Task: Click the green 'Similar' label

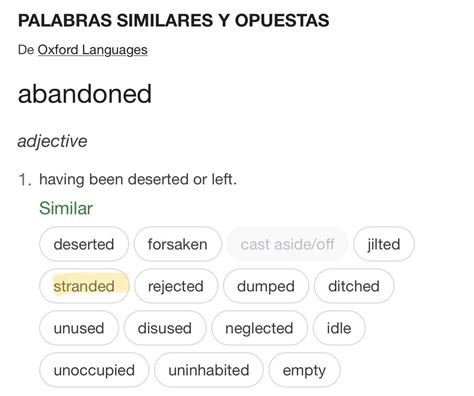Action: click(66, 208)
